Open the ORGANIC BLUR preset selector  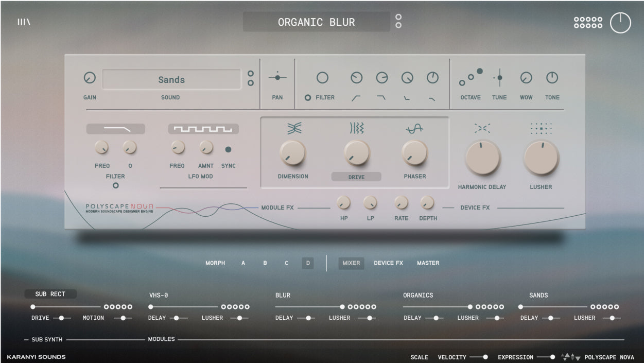[316, 22]
